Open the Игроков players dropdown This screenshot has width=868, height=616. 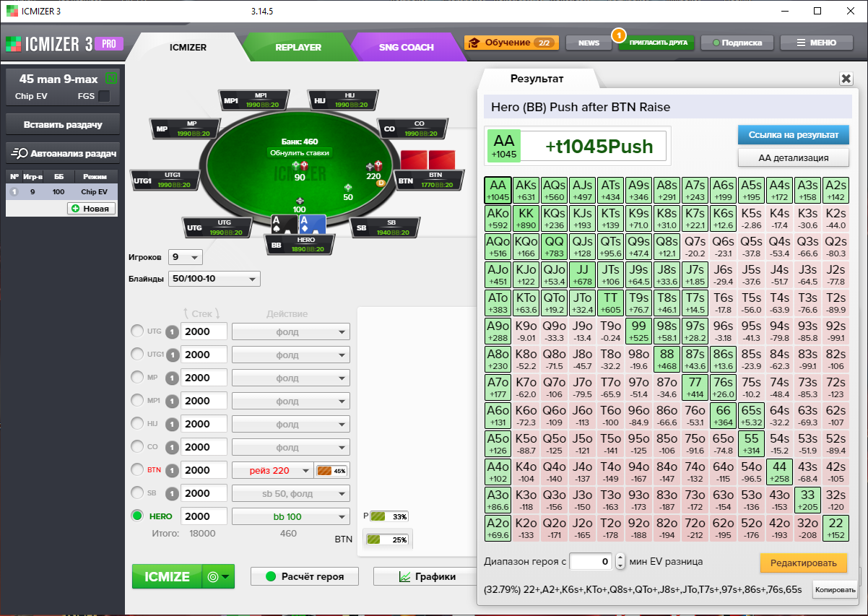tap(186, 257)
